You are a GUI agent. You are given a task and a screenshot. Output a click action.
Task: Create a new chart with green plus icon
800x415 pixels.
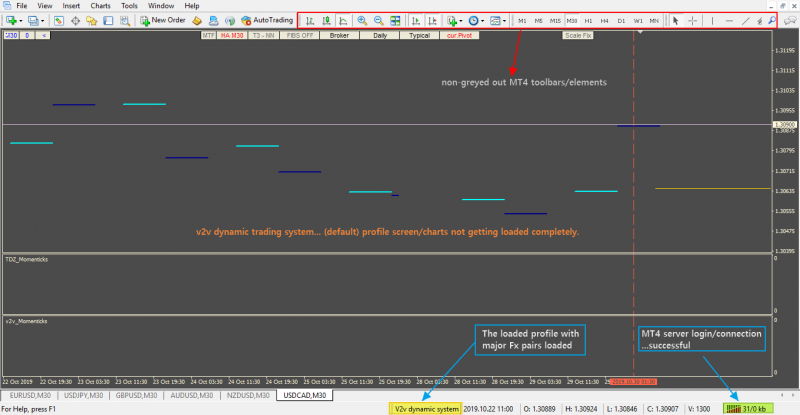pos(11,21)
